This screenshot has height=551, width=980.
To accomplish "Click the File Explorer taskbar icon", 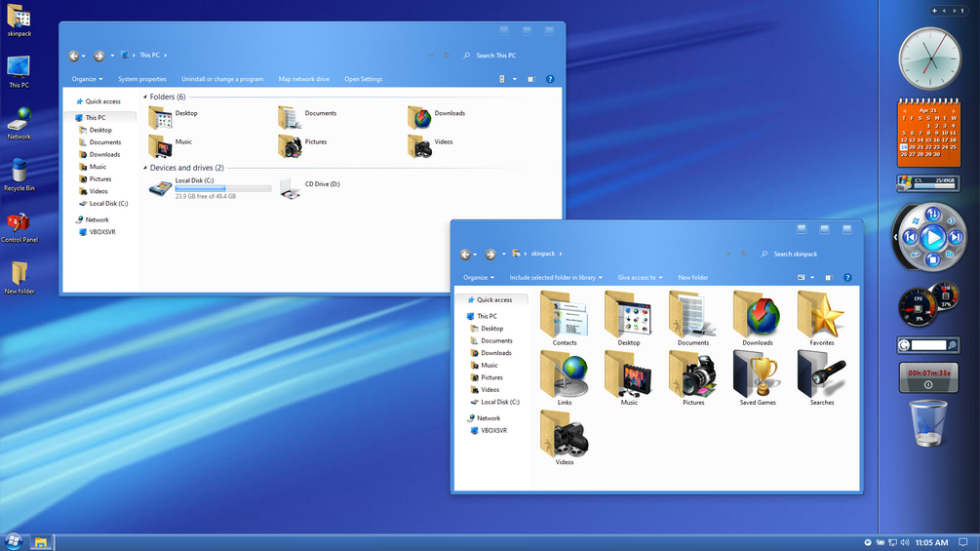I will pos(41,542).
